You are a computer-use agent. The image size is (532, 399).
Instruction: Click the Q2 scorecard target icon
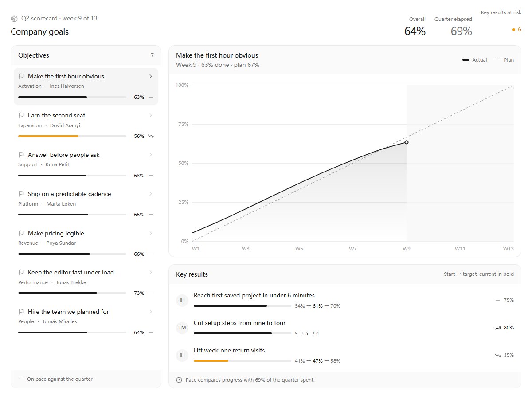click(14, 19)
